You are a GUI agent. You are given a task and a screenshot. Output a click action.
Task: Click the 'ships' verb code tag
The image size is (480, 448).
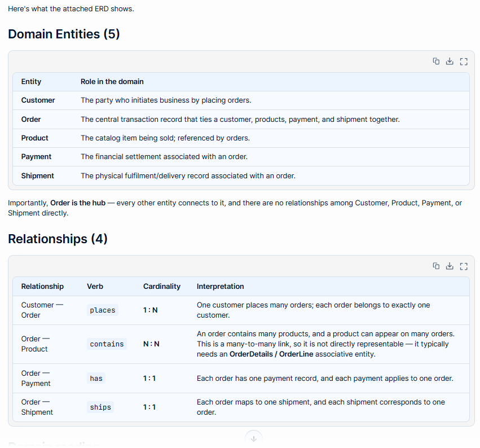click(100, 407)
